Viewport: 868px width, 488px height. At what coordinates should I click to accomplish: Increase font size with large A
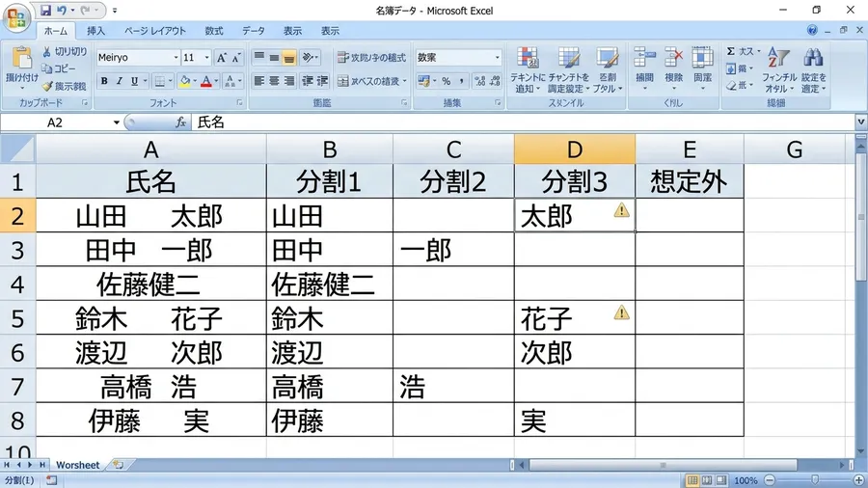click(x=222, y=58)
